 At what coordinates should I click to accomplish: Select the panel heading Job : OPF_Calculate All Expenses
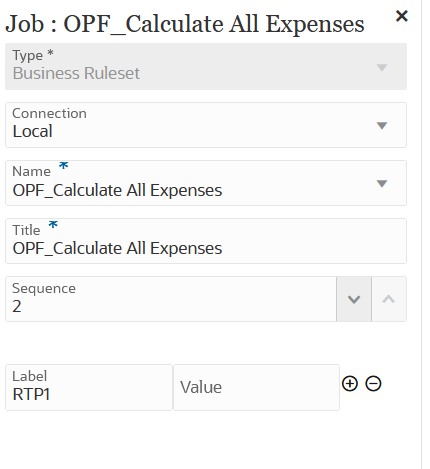click(185, 24)
